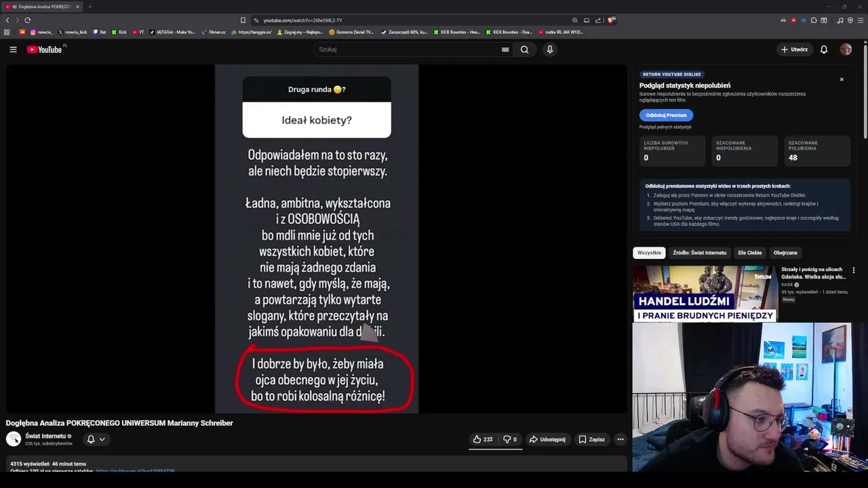Click the Szacowane polubienia 48 stat card

tap(817, 150)
